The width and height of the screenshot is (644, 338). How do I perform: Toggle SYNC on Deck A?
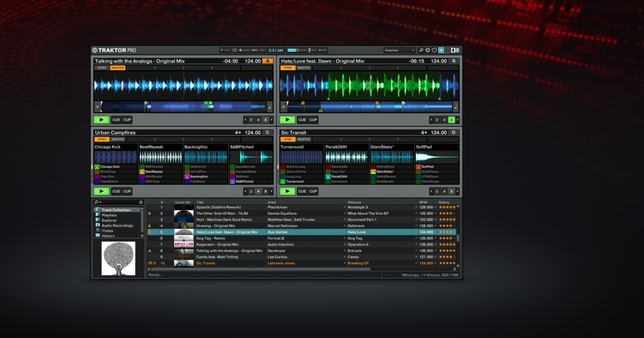click(101, 68)
